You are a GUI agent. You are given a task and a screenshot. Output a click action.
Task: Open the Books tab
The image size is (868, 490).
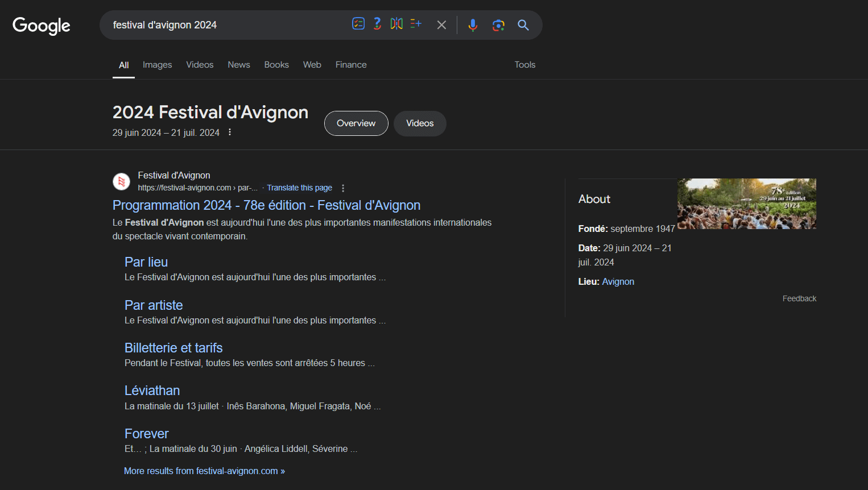coord(276,65)
